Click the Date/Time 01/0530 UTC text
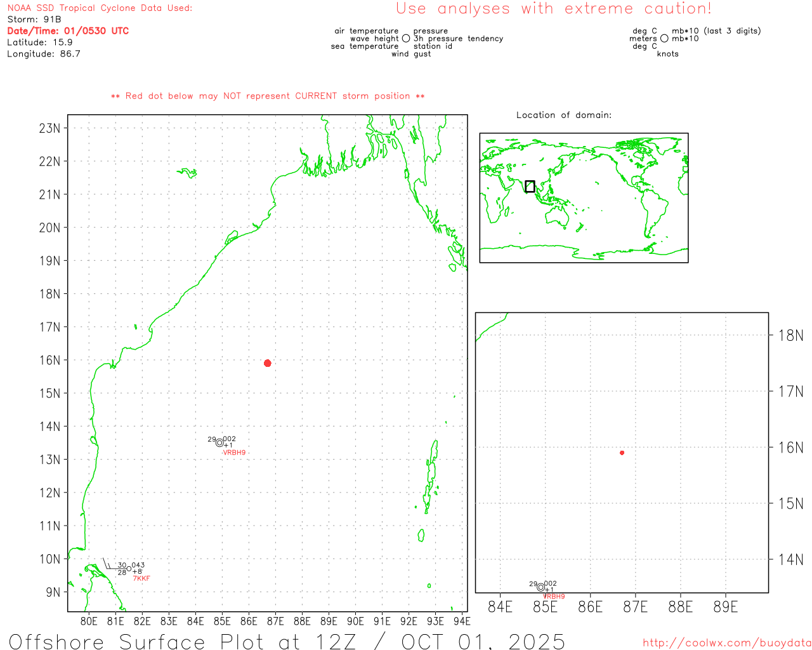Viewport: 812px width, 650px height. coord(68,30)
